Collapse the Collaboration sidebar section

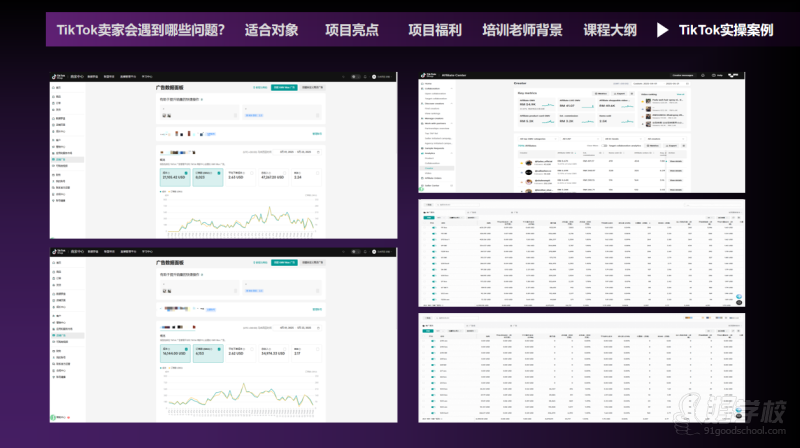pos(452,88)
